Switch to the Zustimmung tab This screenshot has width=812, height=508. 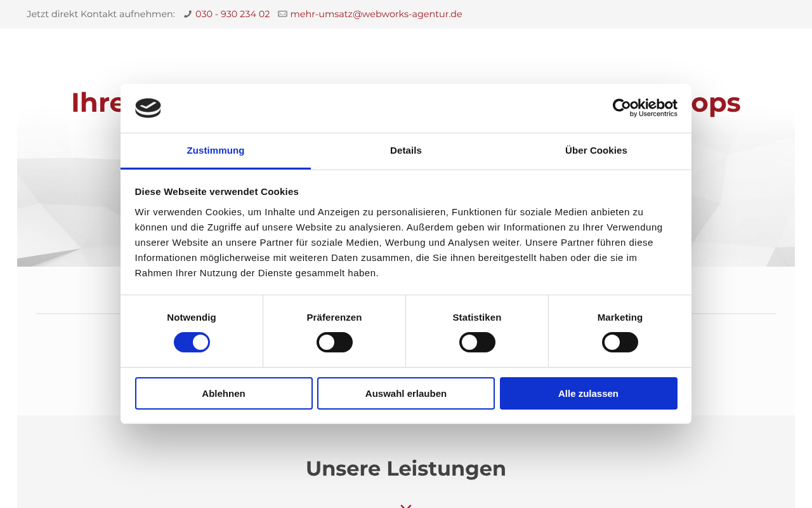point(216,151)
